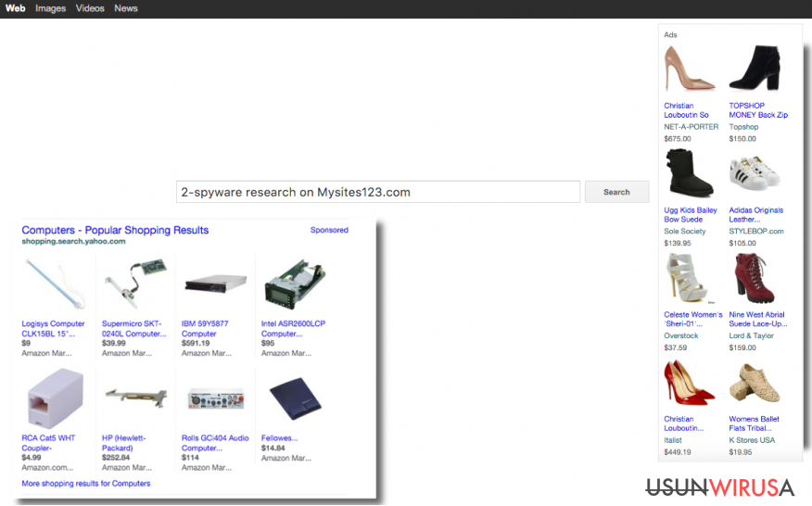Click Topshop seller name
Screen dimensions: 812x506
[743, 127]
